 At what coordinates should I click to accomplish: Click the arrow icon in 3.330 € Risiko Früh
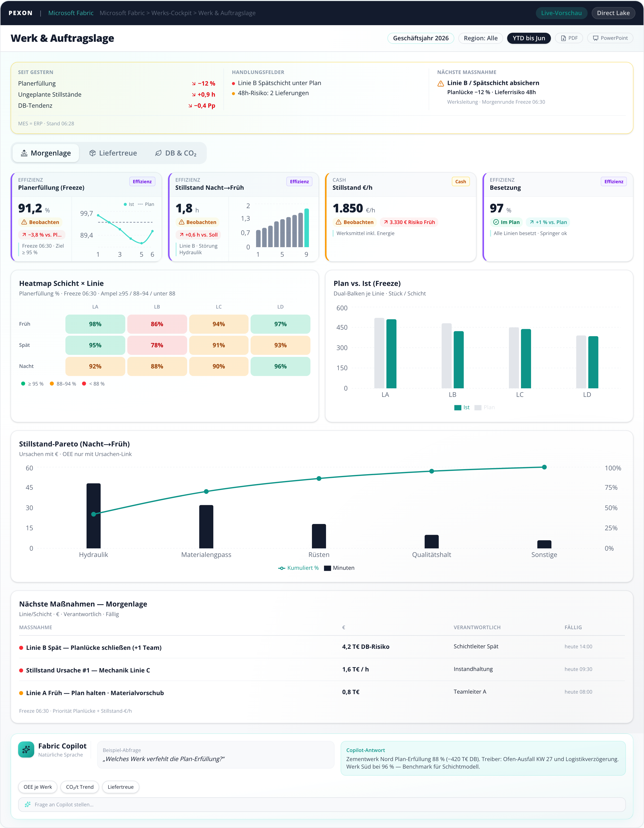click(x=386, y=222)
